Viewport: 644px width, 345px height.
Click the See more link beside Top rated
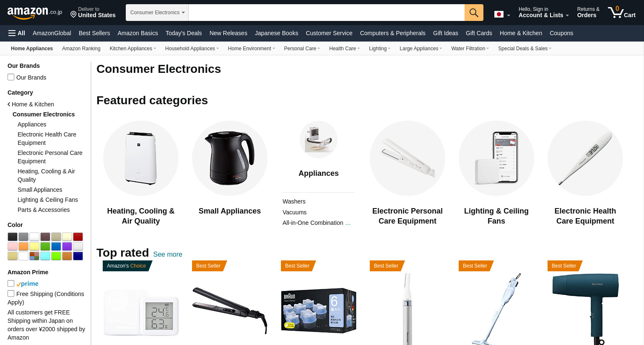coord(168,254)
